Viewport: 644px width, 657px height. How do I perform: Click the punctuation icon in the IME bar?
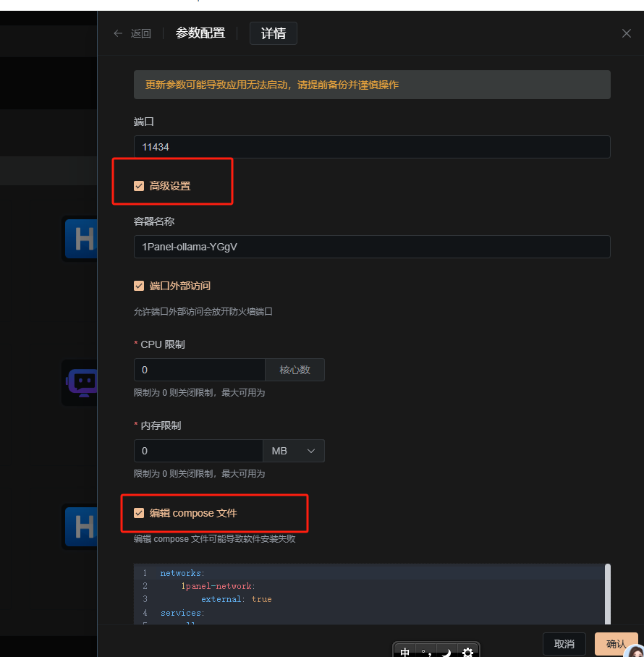point(425,651)
